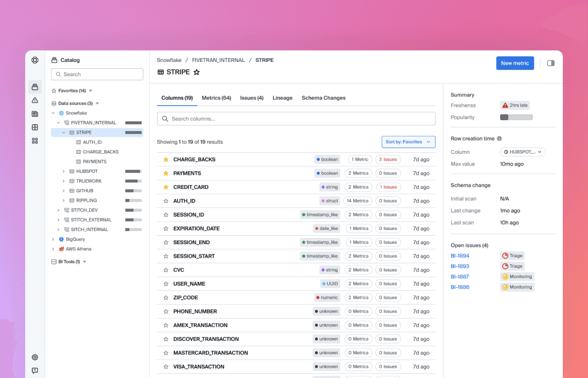
Task: Go to FIVETRAN_INTERNAL in breadcrumb
Action: (218, 60)
